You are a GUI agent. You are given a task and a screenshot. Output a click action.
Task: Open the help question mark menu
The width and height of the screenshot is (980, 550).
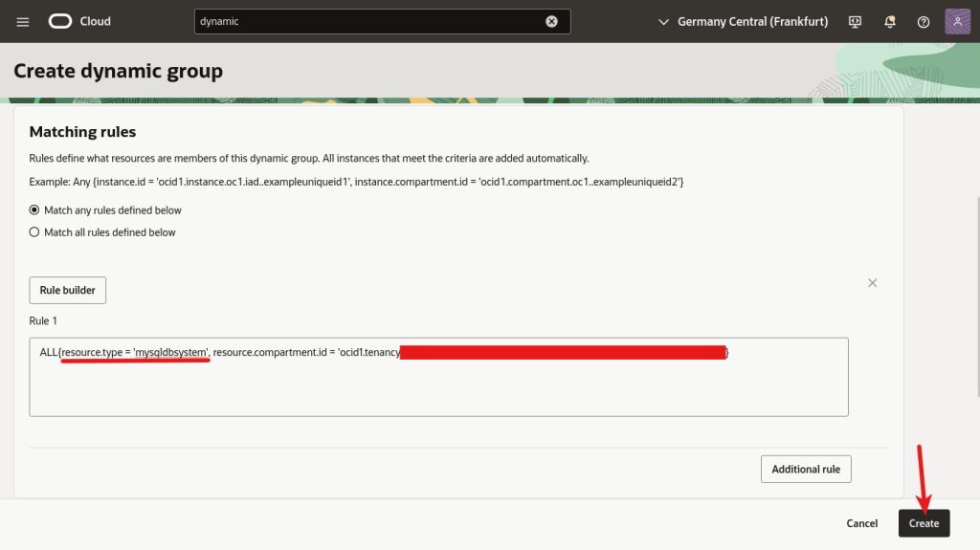[x=924, y=21]
